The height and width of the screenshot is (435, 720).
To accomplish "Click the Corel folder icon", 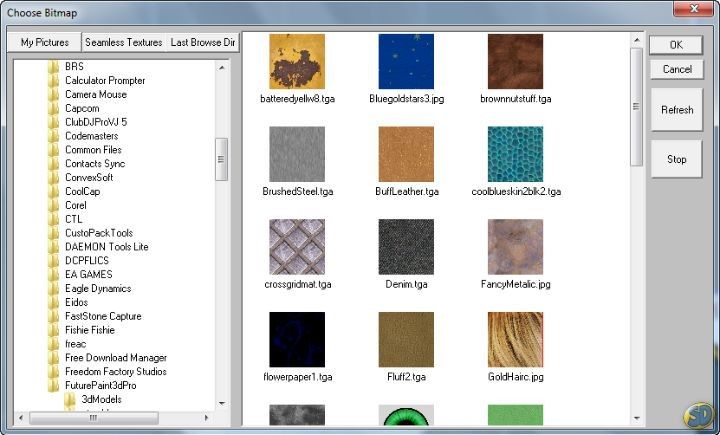I will [53, 205].
